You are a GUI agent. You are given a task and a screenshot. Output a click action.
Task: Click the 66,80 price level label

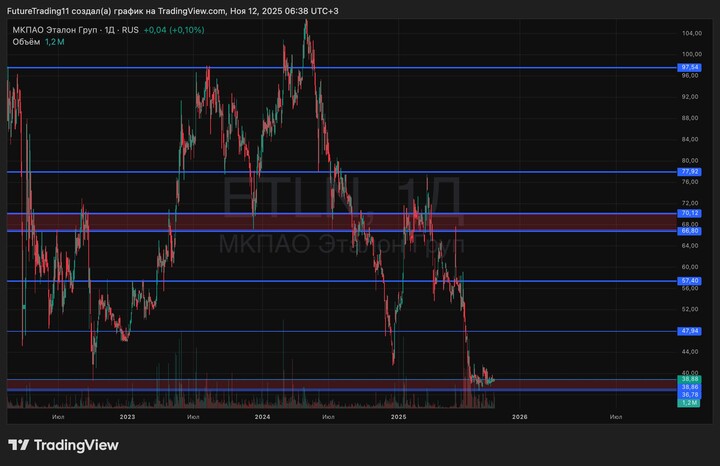click(689, 231)
